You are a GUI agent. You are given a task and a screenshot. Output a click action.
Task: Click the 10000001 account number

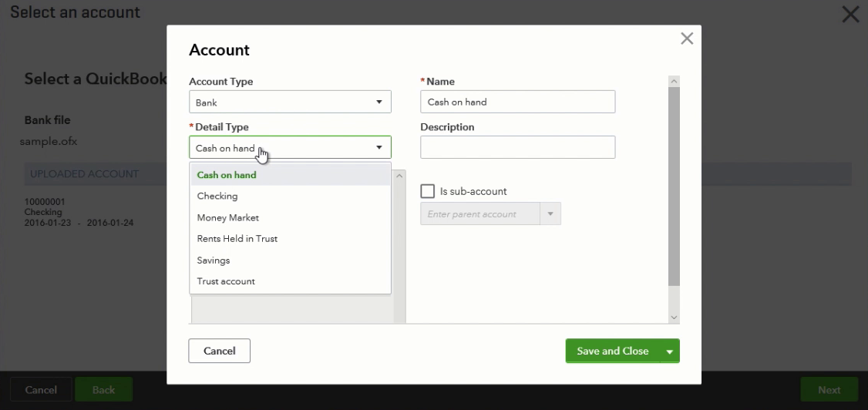coord(45,202)
